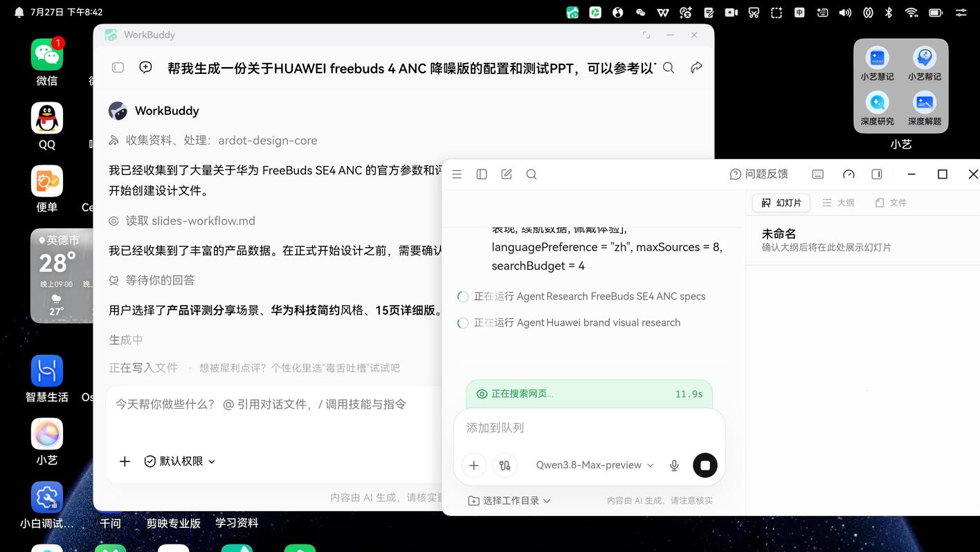Toggle the right side panel icon
Image resolution: width=980 pixels, height=552 pixels.
pos(877,174)
